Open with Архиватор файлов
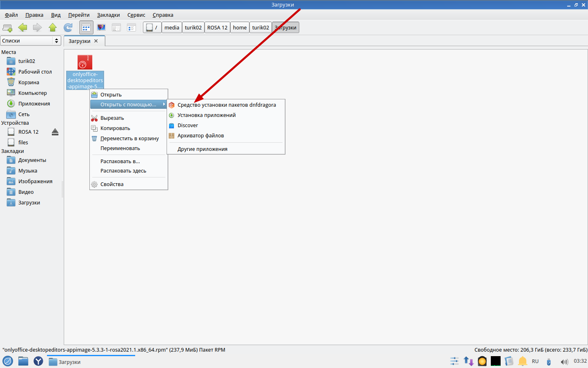The width and height of the screenshot is (588, 368). [x=226, y=136]
